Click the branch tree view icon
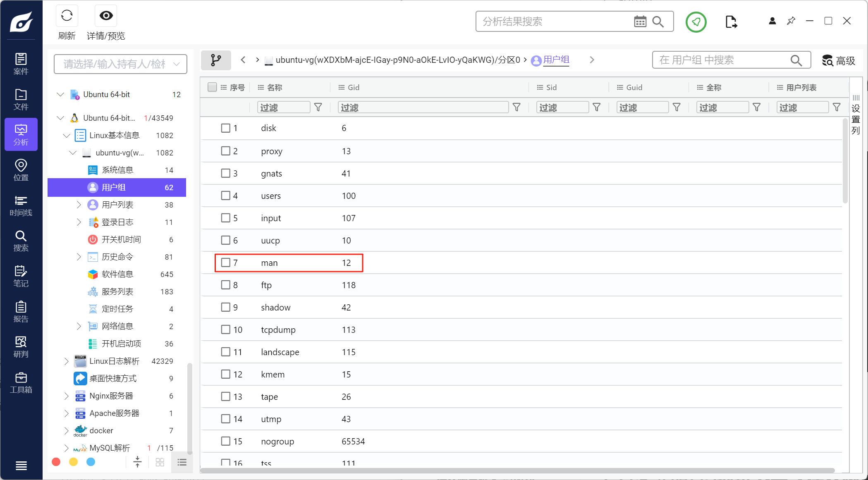 tap(216, 60)
